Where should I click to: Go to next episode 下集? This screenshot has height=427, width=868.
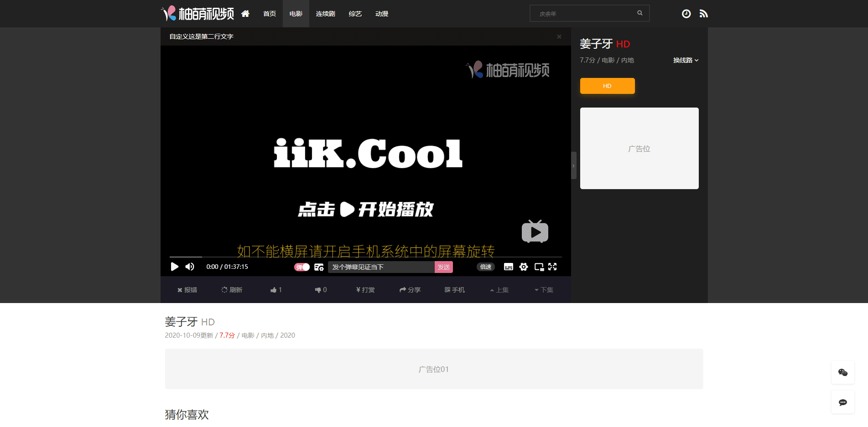(x=544, y=290)
